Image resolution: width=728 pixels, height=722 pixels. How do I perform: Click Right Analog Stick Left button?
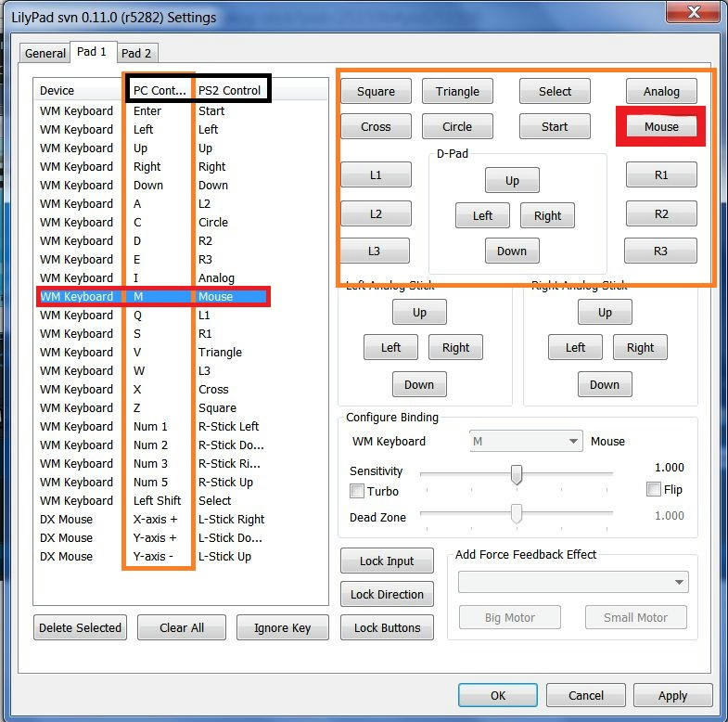(x=575, y=347)
